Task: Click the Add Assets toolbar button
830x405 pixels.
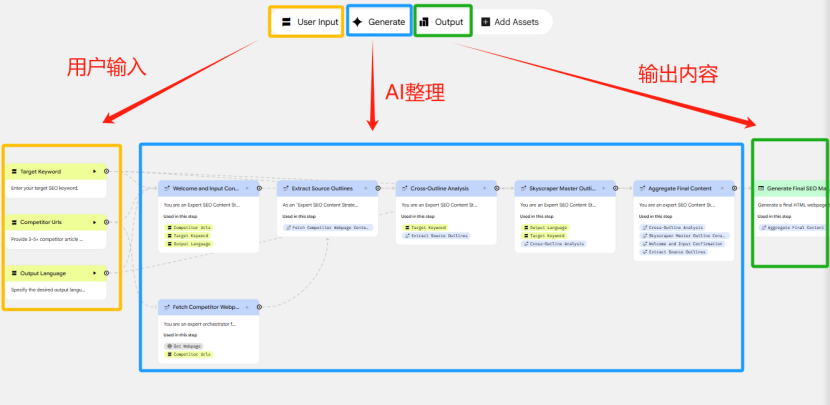Action: [510, 22]
